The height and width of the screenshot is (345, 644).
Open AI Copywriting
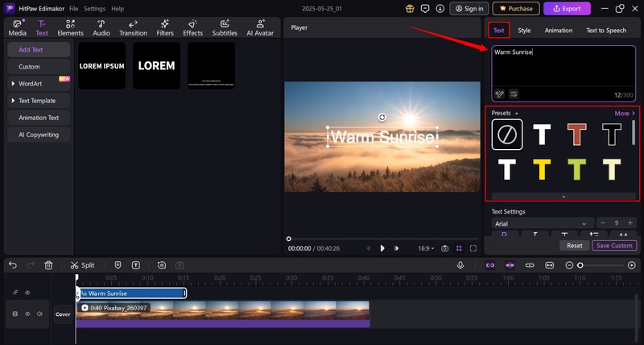click(x=39, y=135)
